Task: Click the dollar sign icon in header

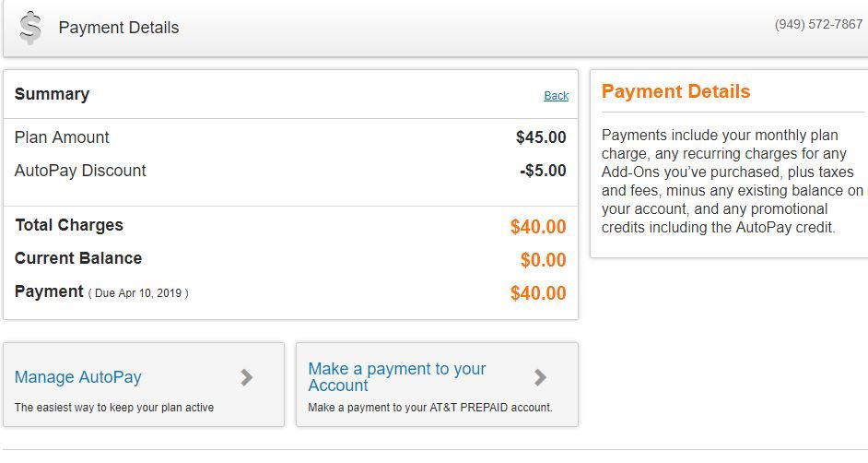Action: tap(30, 28)
